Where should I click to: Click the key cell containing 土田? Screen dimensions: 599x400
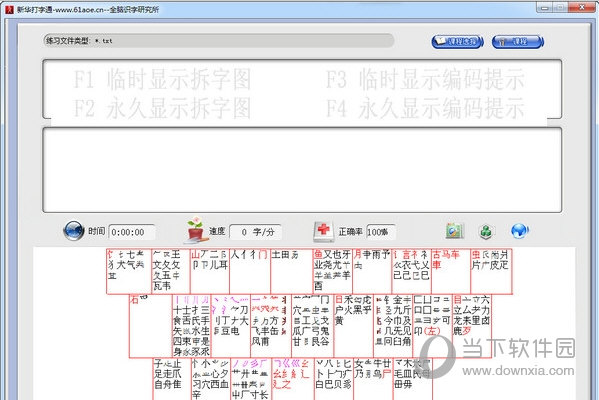click(x=291, y=272)
